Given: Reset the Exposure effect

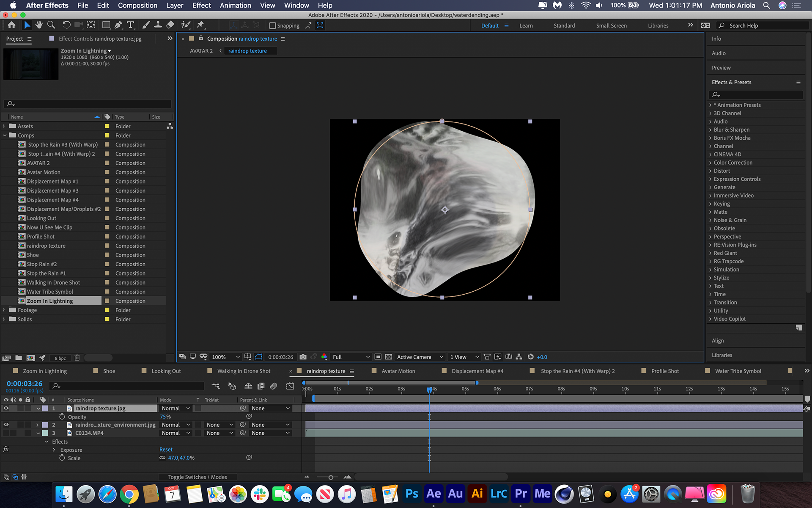Looking at the screenshot, I should tap(166, 450).
